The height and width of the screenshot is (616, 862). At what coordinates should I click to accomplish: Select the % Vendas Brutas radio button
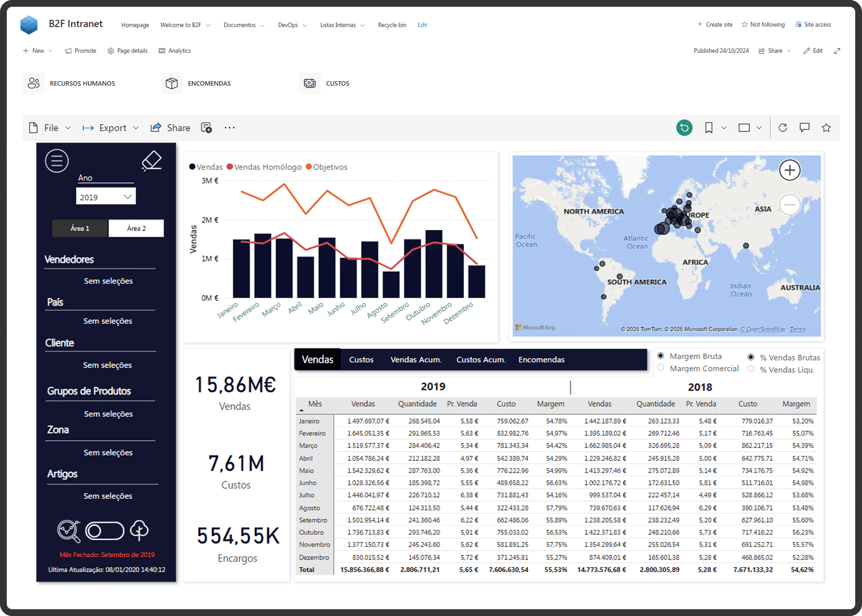tap(751, 357)
